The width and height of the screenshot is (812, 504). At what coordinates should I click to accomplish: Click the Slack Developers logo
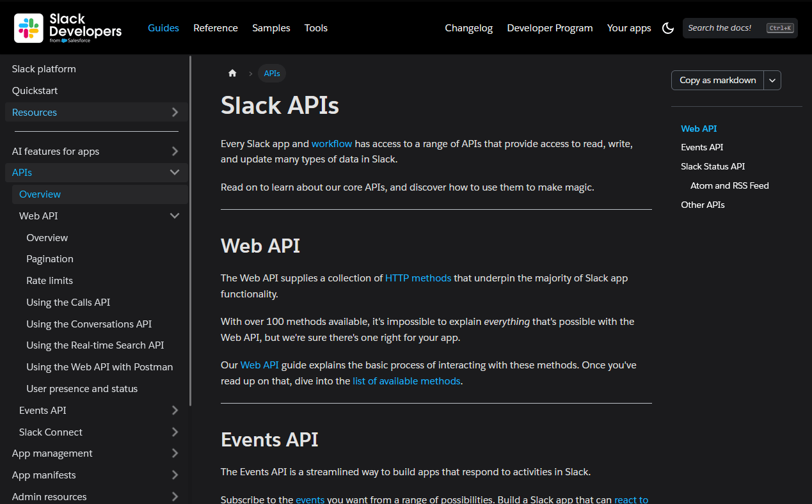coord(68,28)
